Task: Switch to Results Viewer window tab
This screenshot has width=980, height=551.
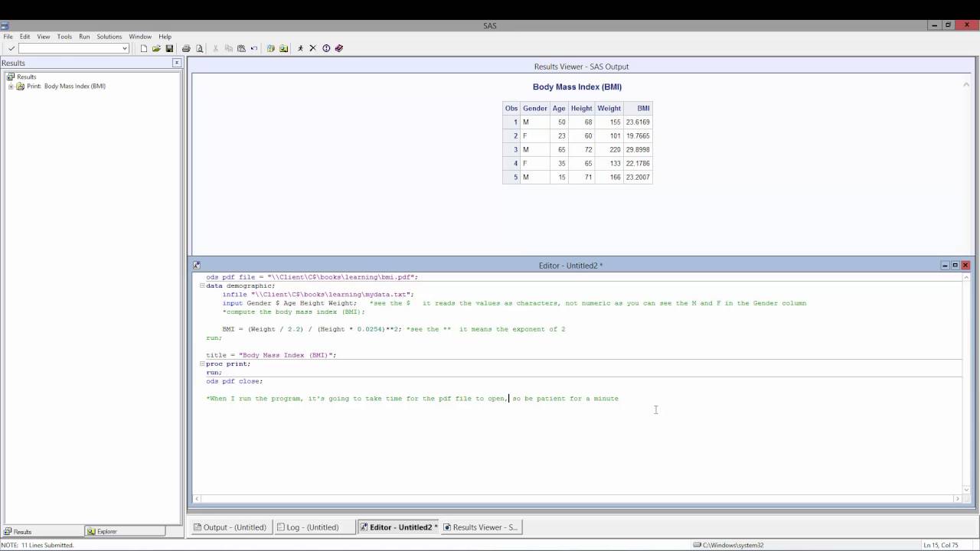Action: 480,527
